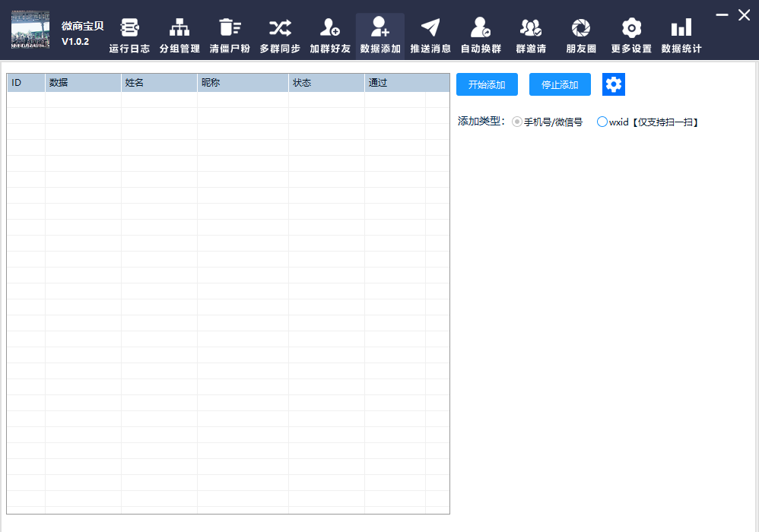Open 推送消息 paper plane icon
Image resolution: width=759 pixels, height=532 pixels.
[x=430, y=29]
